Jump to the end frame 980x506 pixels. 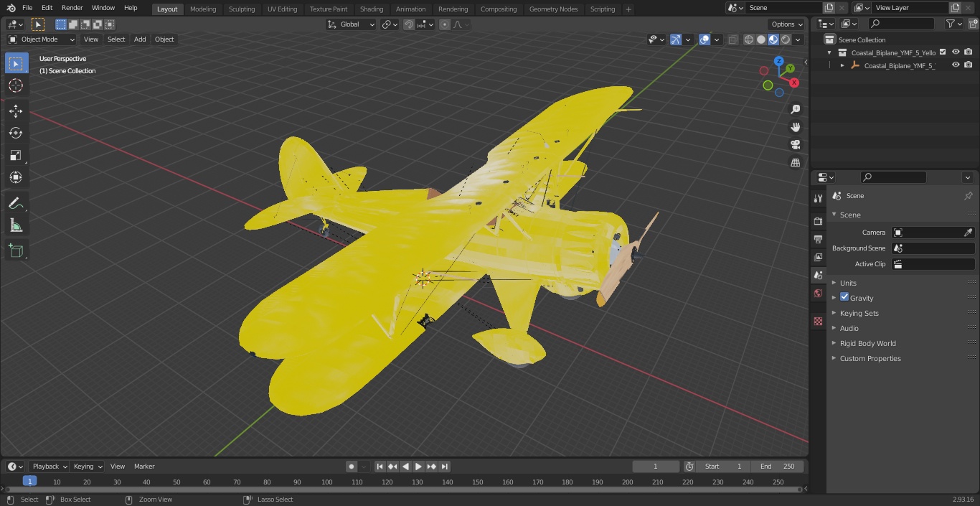[444, 467]
